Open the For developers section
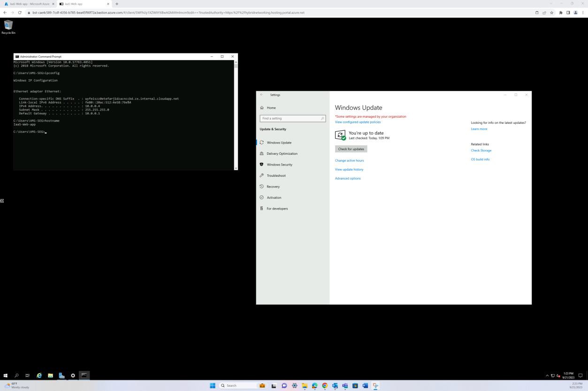 tap(277, 208)
